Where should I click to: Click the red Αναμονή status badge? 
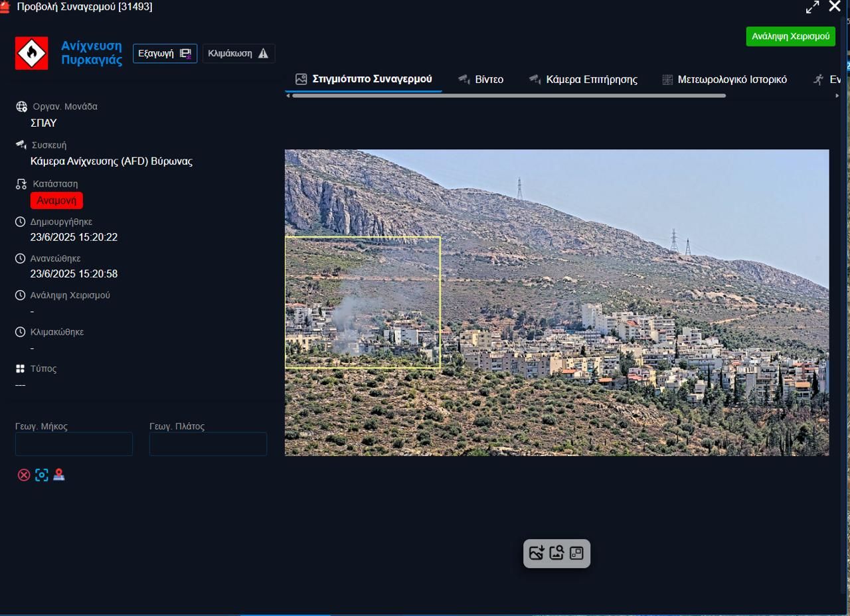pos(56,200)
